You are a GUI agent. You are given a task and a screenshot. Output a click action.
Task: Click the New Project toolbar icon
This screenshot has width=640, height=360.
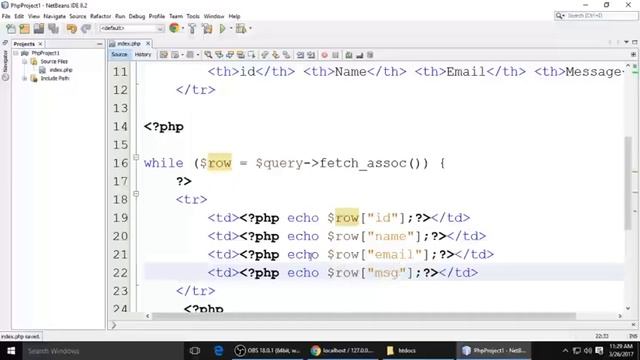click(24, 29)
